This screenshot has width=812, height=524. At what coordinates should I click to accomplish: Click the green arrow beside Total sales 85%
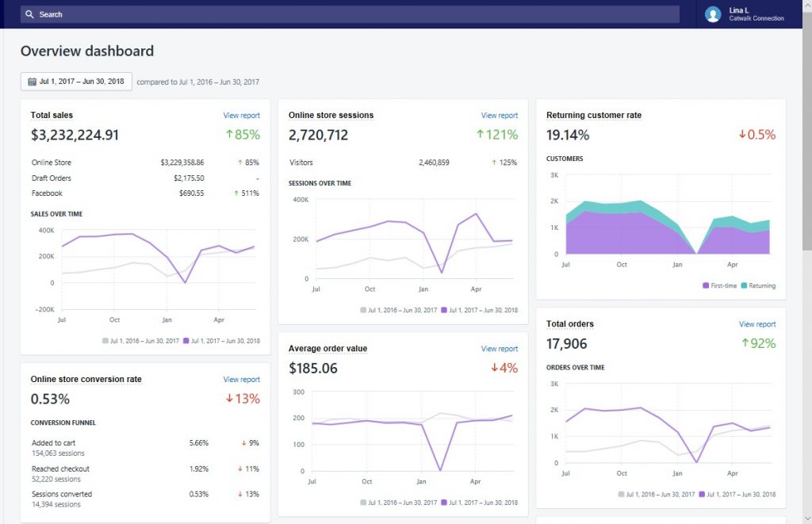228,135
